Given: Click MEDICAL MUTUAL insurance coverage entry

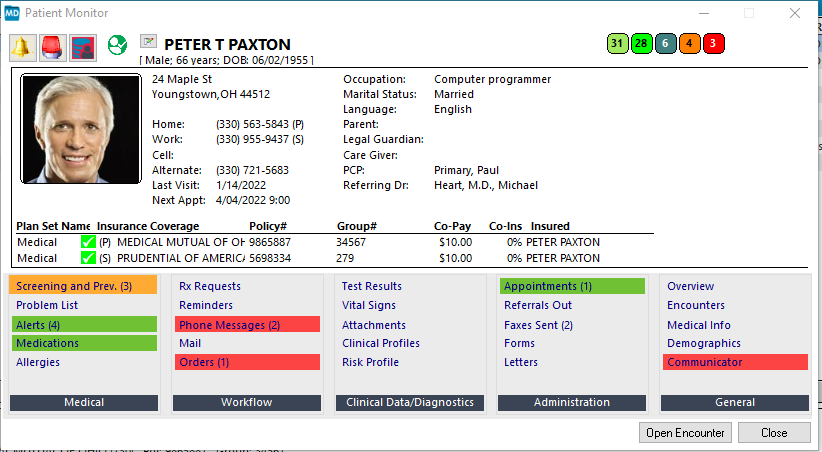Looking at the screenshot, I should (181, 242).
